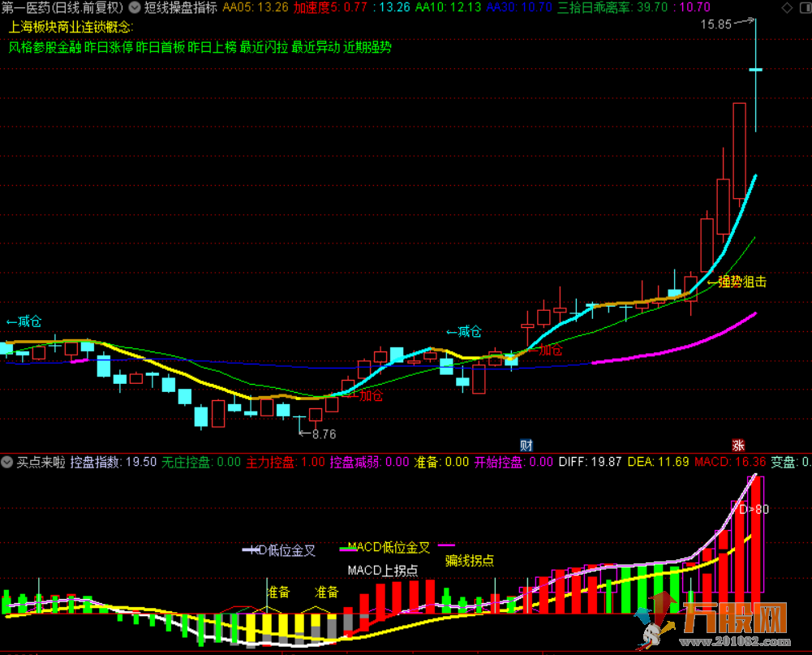Click the 8.76 low price label

324,434
